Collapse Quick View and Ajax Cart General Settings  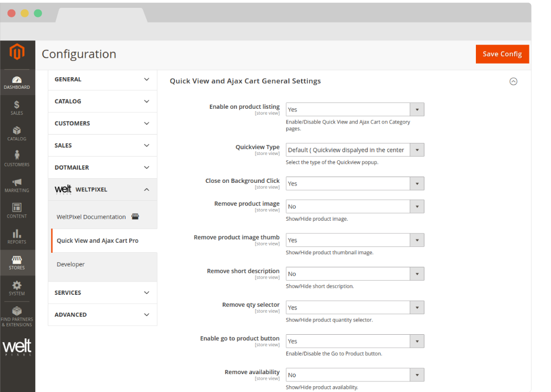(513, 81)
